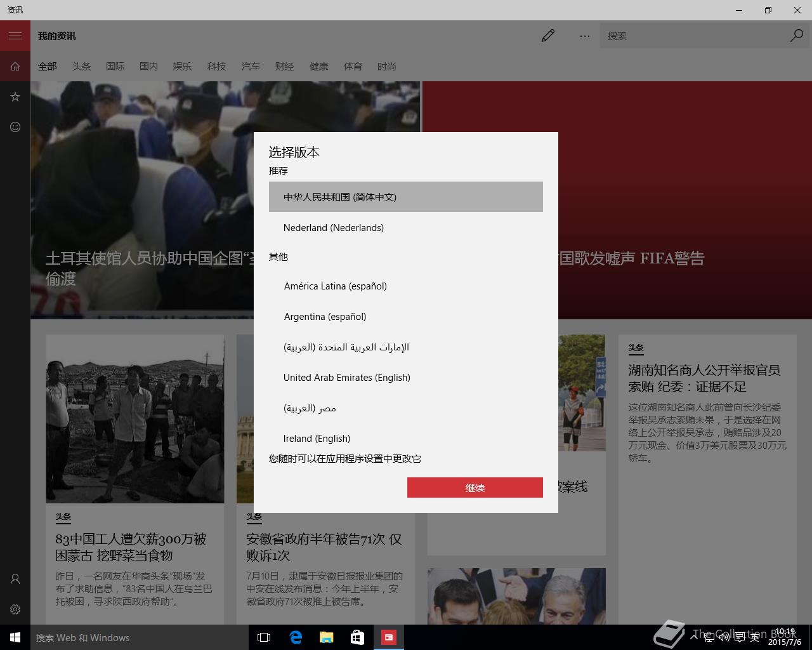
Task: Switch to the 娱乐 tab
Action: [182, 66]
